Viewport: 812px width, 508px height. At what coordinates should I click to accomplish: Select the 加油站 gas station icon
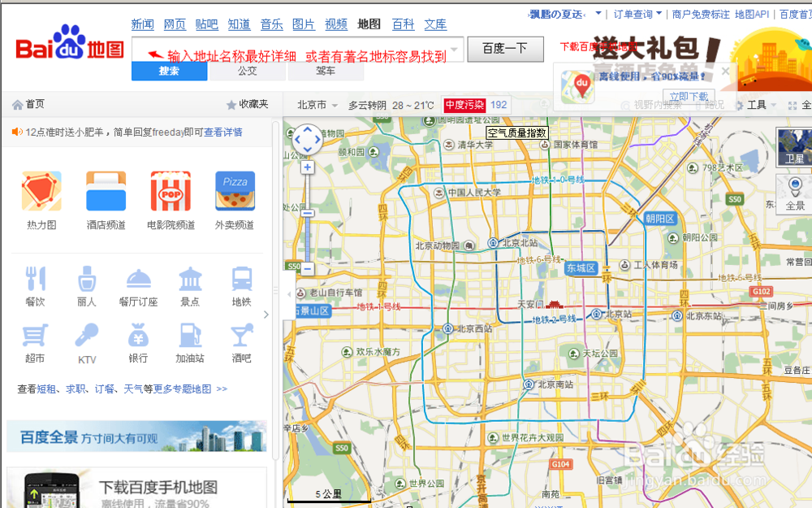(x=190, y=336)
